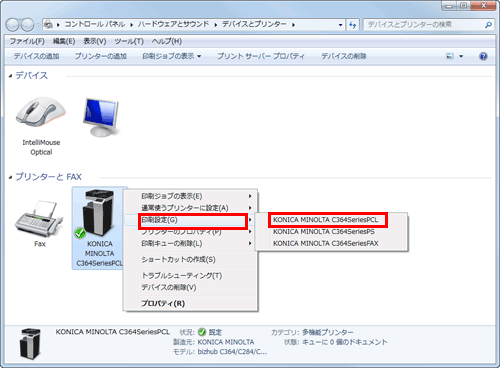
Task: Click the control panel icon in address bar
Action: pyautogui.click(x=49, y=25)
